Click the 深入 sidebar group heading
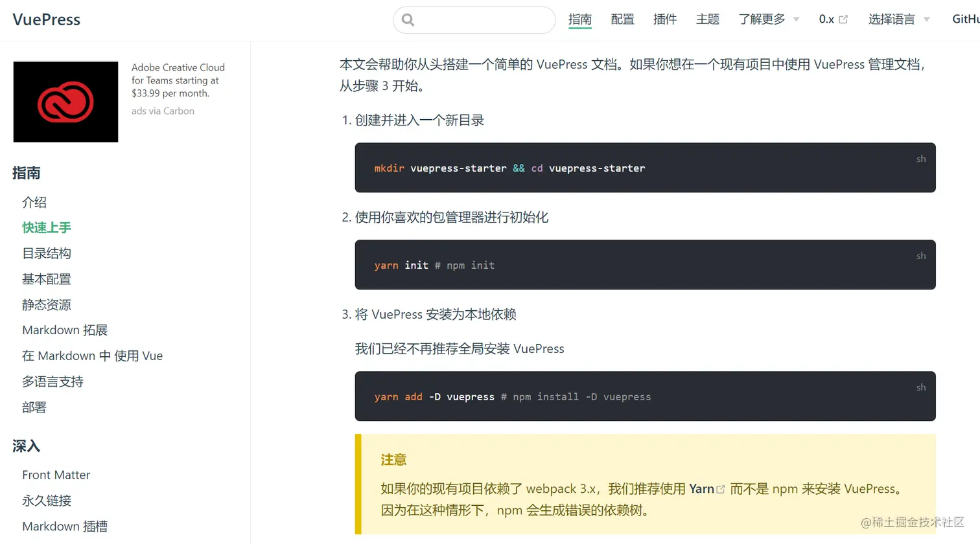980x544 pixels. point(27,446)
